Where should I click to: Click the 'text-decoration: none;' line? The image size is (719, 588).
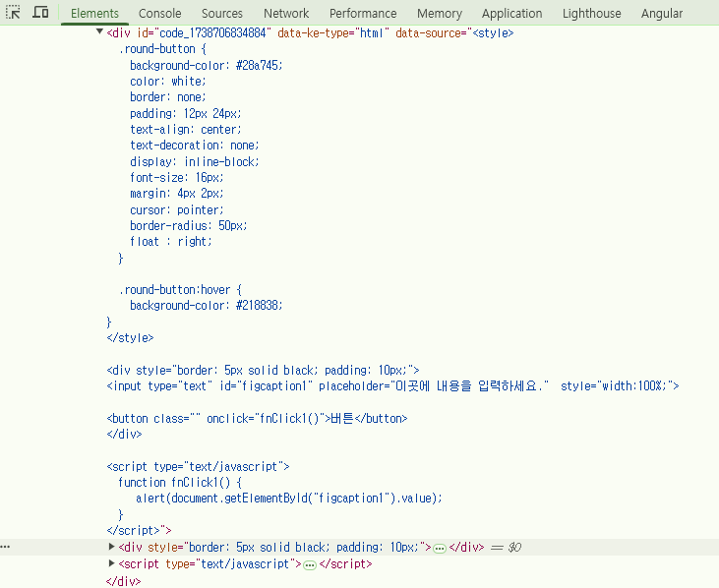coord(195,146)
